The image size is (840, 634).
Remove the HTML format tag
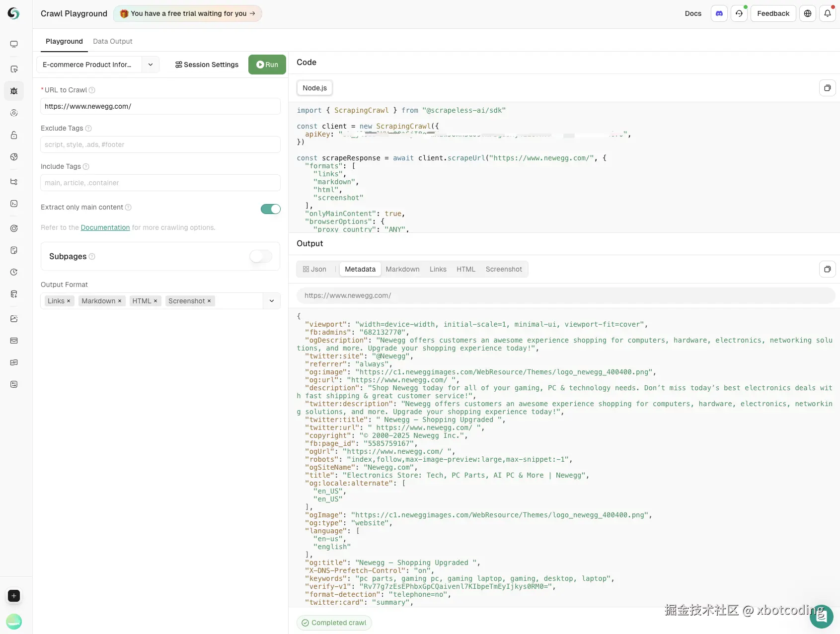tap(155, 301)
